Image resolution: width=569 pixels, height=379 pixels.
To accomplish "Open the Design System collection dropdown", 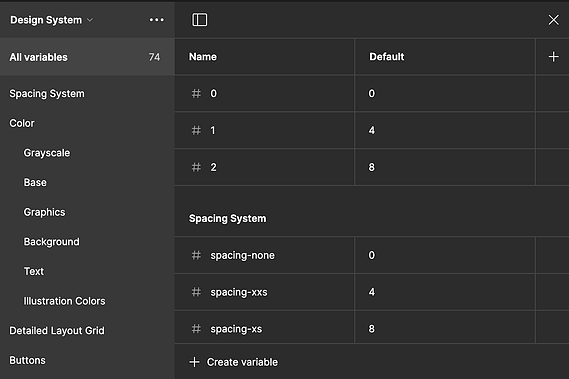I will [x=52, y=20].
